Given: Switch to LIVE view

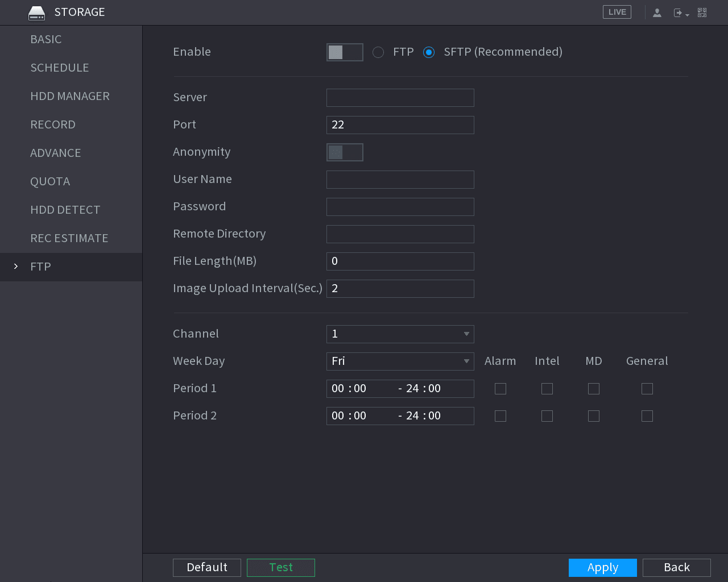Looking at the screenshot, I should 617,12.
